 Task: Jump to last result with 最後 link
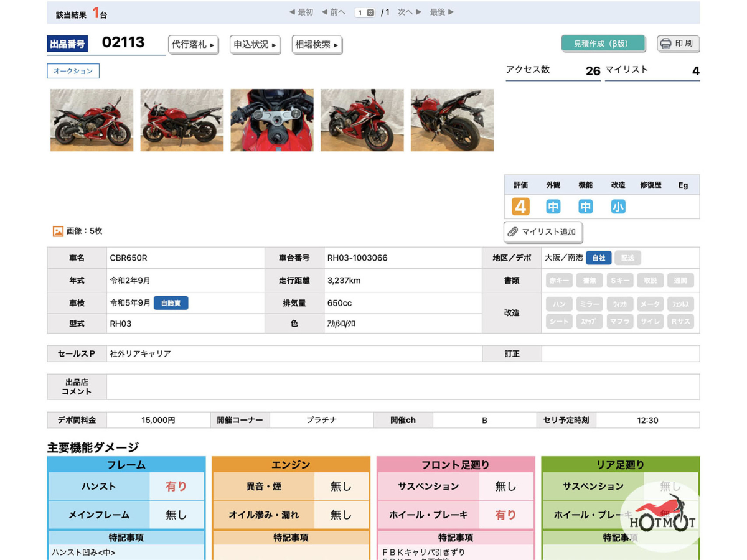[x=442, y=12]
